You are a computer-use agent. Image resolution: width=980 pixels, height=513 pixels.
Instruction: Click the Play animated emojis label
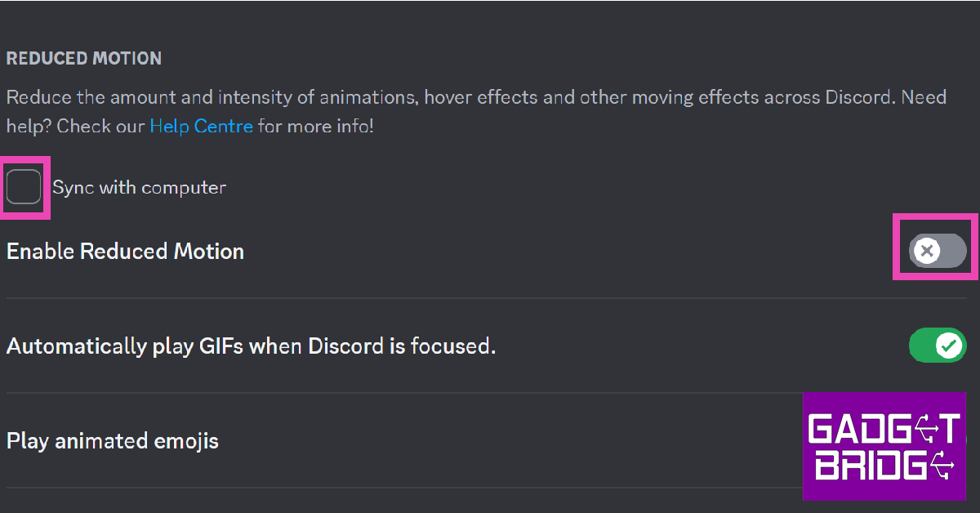coord(112,441)
